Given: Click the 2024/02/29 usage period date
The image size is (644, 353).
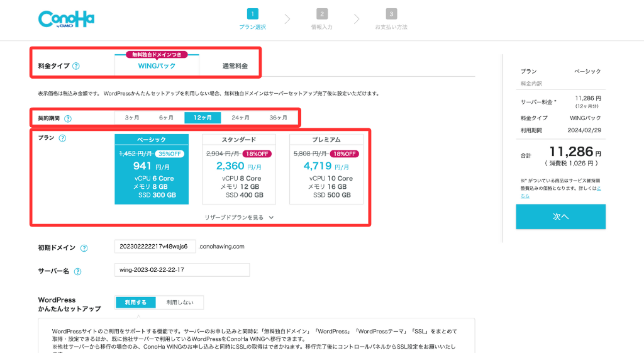Looking at the screenshot, I should point(584,130).
